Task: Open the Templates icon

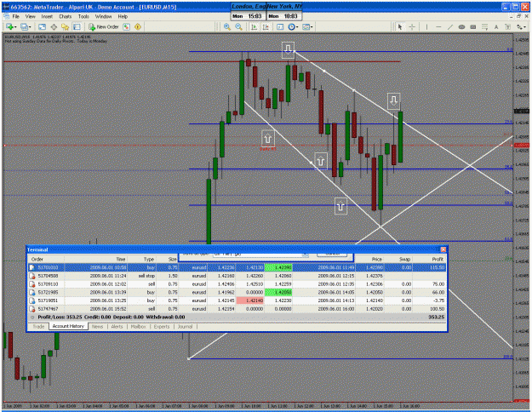Action: 306,26
